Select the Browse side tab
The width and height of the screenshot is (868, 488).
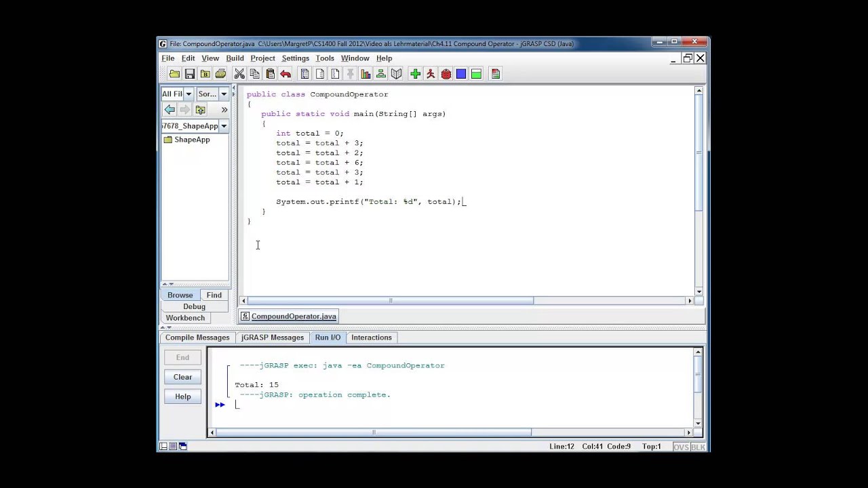180,296
